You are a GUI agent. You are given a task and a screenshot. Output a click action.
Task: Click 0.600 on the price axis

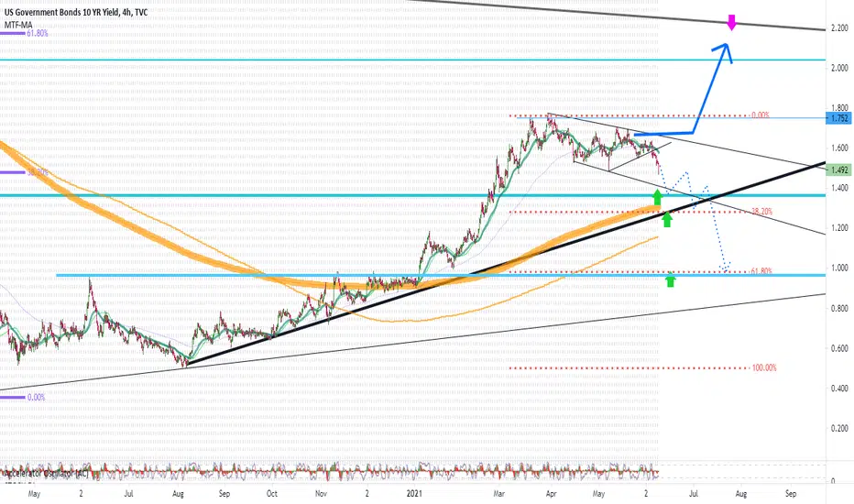(839, 348)
